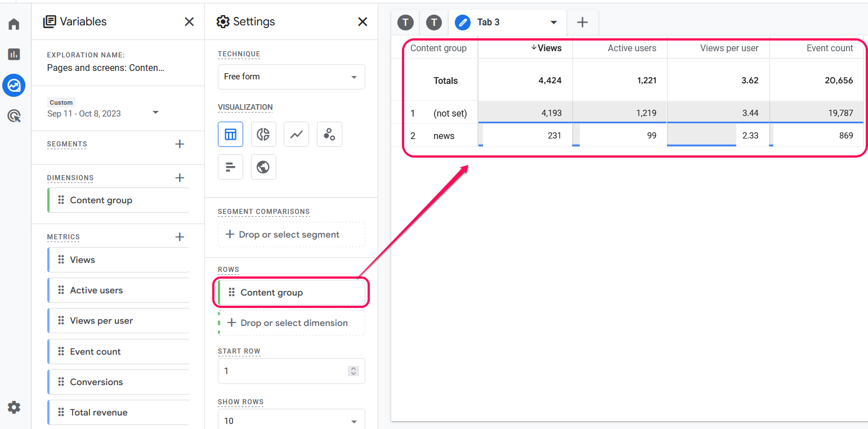This screenshot has height=429, width=868.
Task: Open the Advertising icon in sidebar
Action: pos(14,117)
